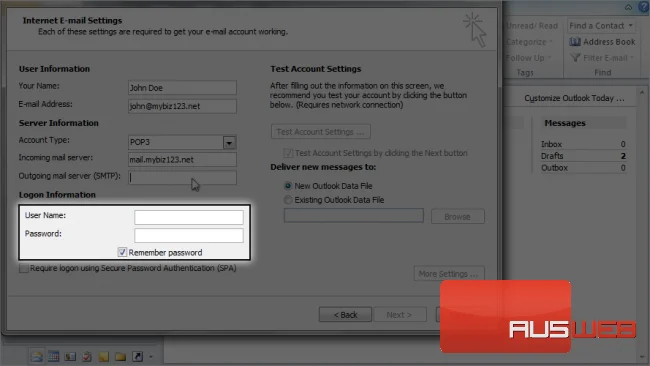Open the Calendar view icon
The image size is (650, 366).
53,356
